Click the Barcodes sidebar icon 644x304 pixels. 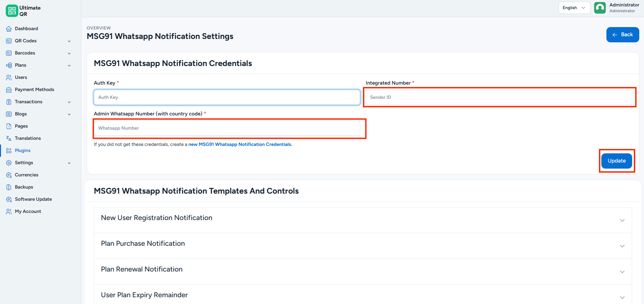coord(9,53)
